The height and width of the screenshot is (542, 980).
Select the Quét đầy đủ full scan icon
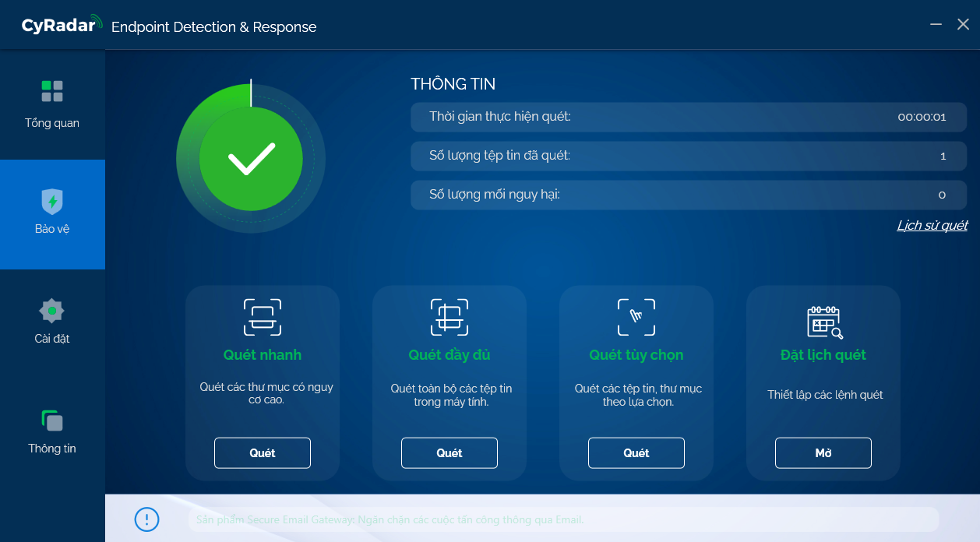coord(449,316)
